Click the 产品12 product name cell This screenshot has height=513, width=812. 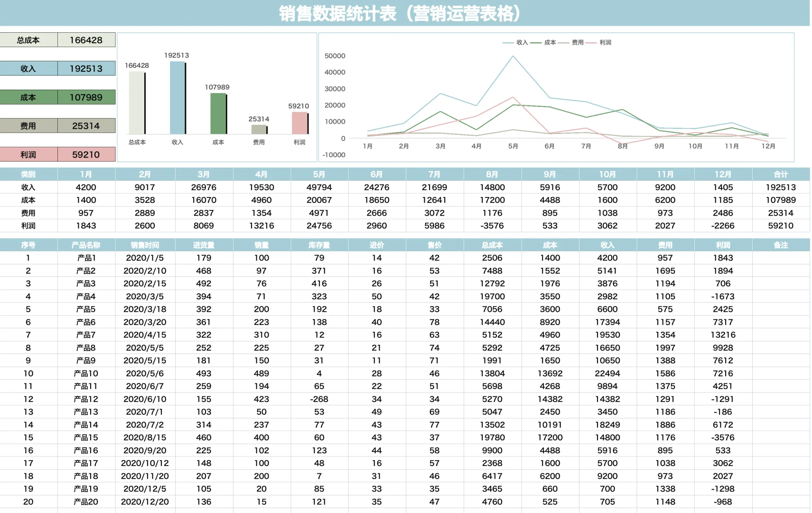(x=86, y=399)
